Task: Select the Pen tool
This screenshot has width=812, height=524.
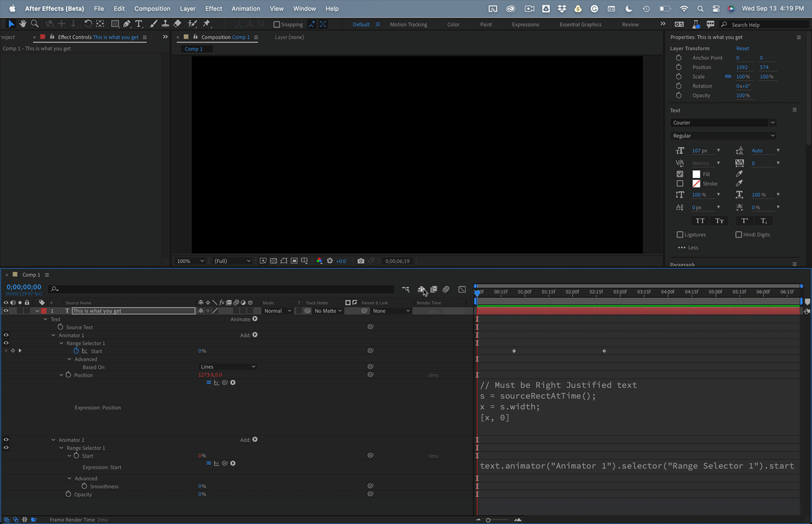Action: (127, 24)
